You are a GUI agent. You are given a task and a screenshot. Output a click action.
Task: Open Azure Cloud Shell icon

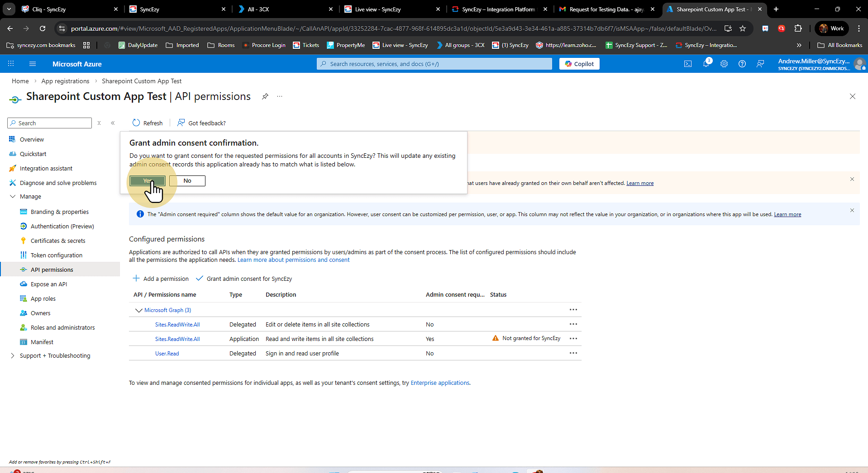pyautogui.click(x=687, y=64)
